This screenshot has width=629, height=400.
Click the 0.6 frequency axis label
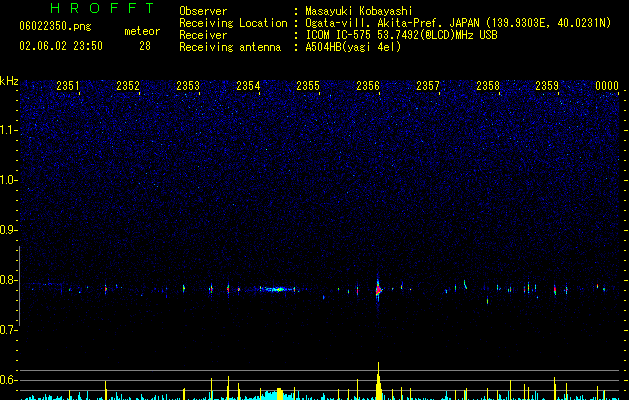(x=9, y=380)
